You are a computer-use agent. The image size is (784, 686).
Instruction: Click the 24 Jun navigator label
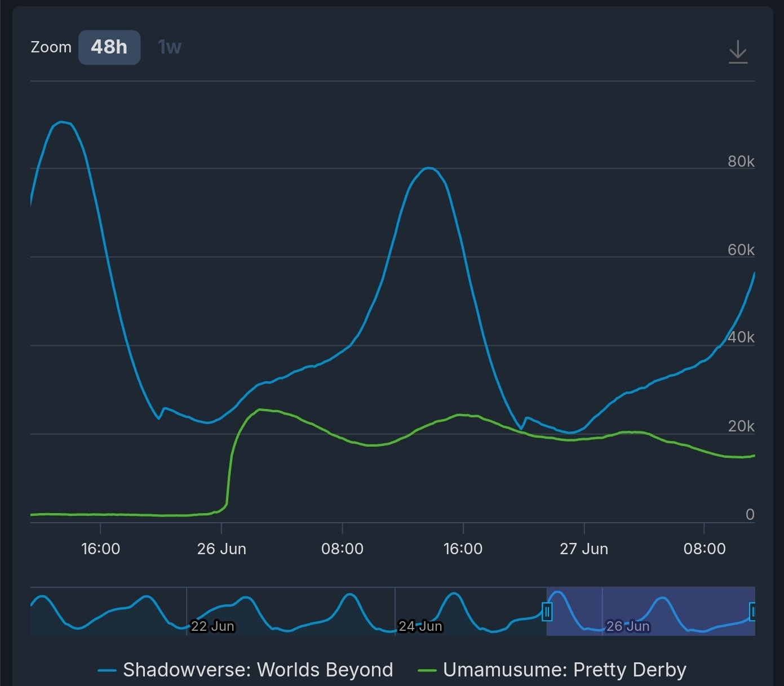coord(420,626)
